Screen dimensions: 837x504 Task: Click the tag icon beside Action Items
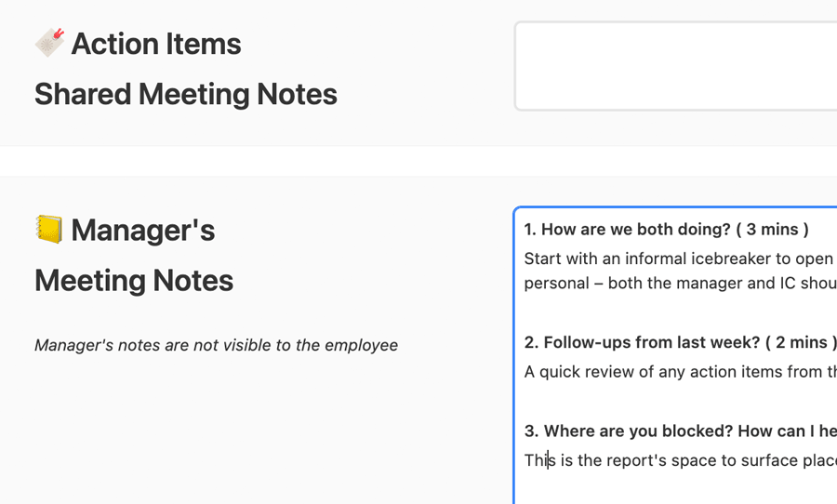[49, 43]
